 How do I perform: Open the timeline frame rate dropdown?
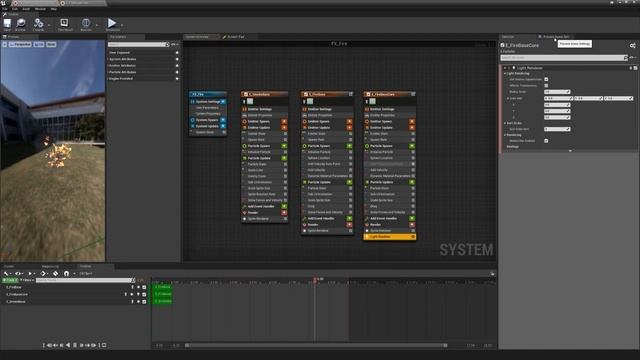[x=86, y=273]
